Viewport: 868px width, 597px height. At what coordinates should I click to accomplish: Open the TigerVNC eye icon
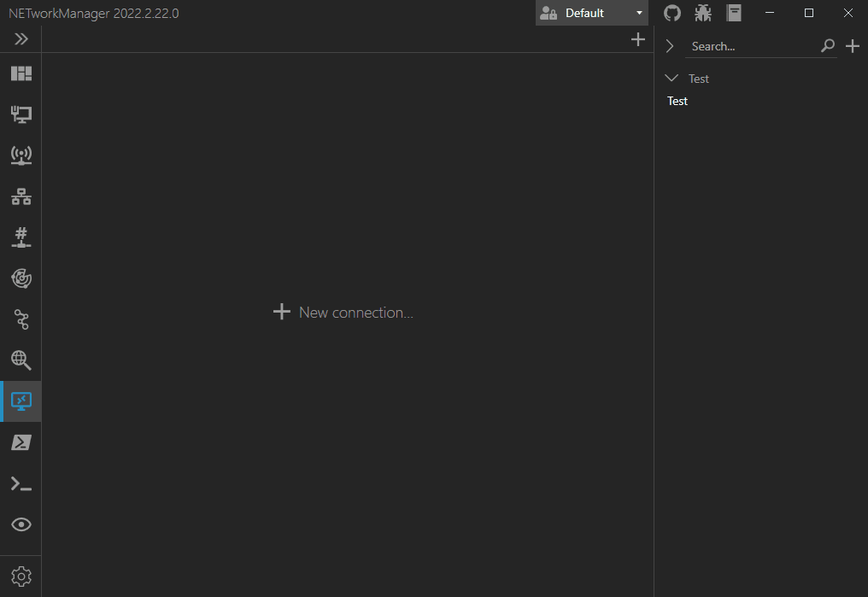[x=21, y=524]
